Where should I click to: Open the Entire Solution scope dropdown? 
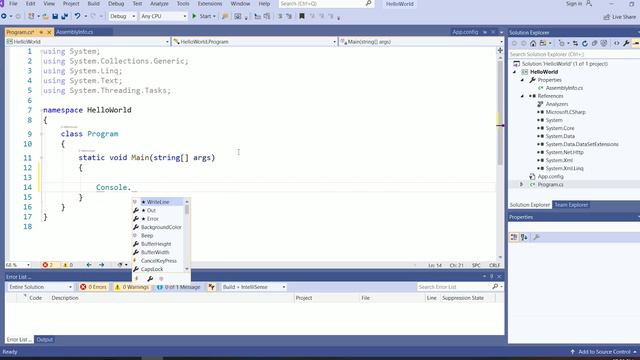(x=40, y=287)
